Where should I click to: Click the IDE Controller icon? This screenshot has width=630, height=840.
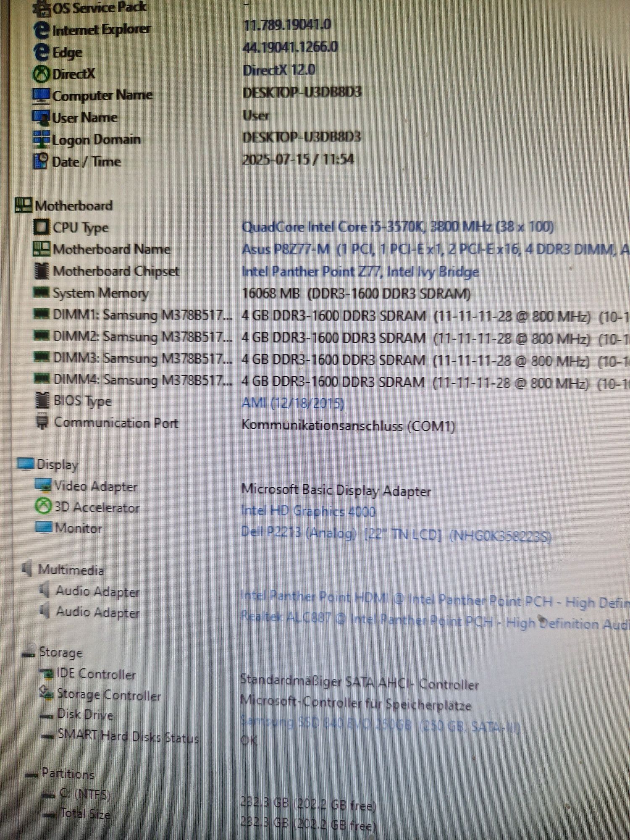(x=46, y=674)
